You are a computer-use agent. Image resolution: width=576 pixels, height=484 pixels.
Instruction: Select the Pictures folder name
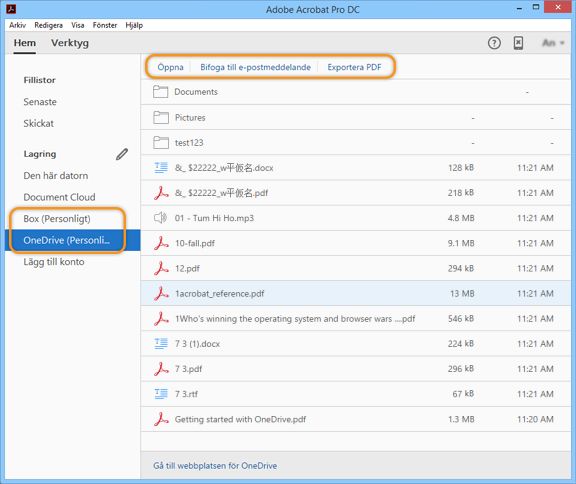tap(190, 118)
